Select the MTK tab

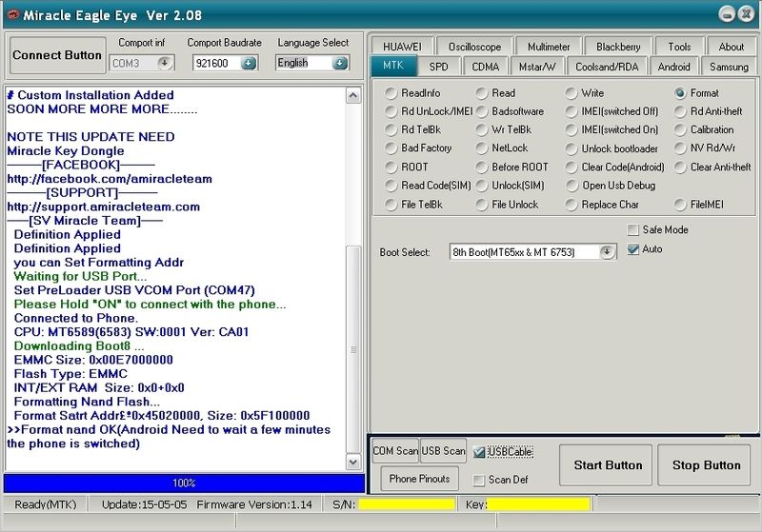[x=393, y=66]
